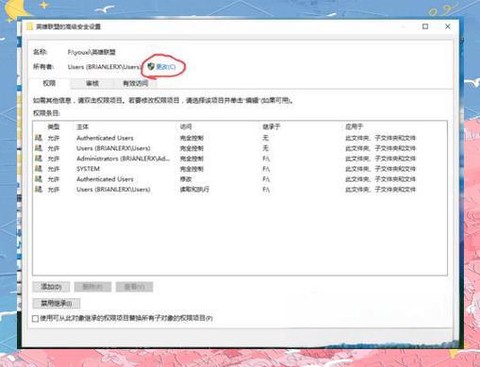Screen dimensions: 480x367
Task: Close the advanced security settings dialog
Action: [x=448, y=26]
